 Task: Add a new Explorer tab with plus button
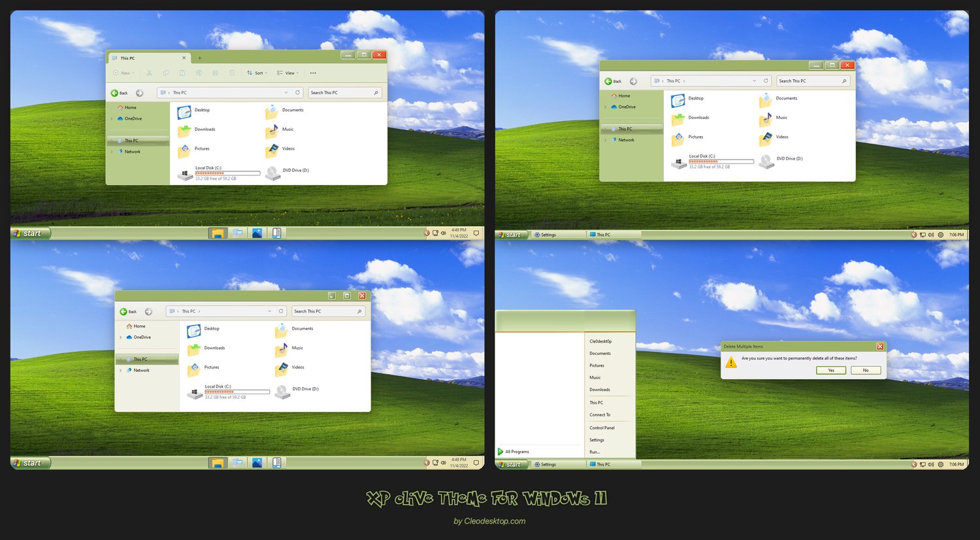coord(200,58)
